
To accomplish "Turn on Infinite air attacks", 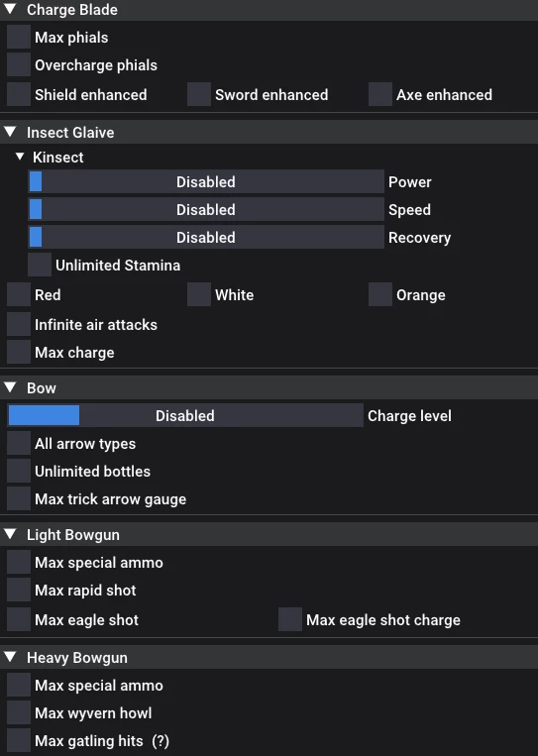I will pos(19,324).
